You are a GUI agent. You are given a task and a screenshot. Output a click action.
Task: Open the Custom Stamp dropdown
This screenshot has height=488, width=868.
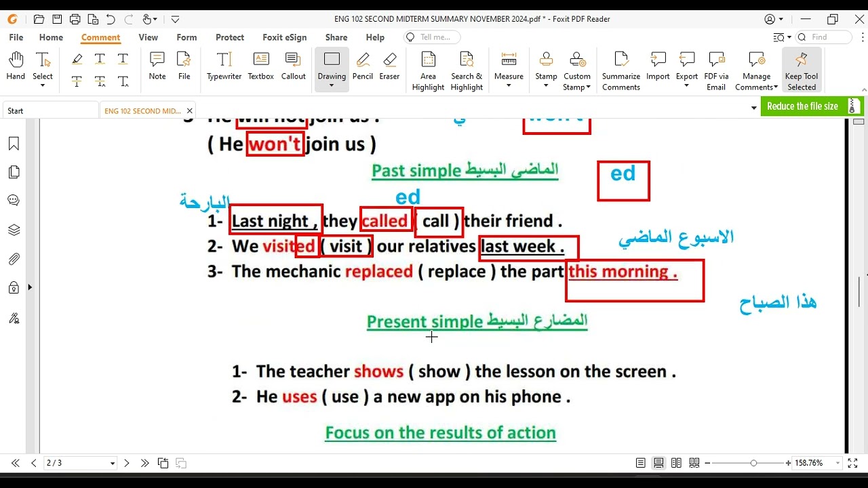588,87
